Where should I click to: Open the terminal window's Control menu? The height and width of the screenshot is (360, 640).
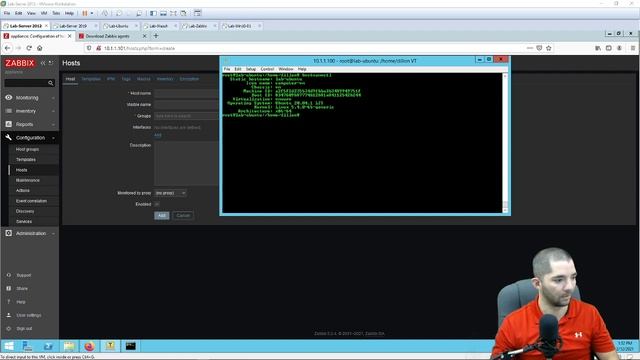pyautogui.click(x=267, y=69)
